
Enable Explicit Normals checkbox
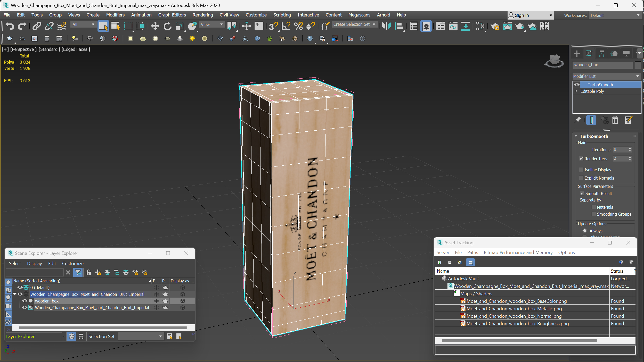(x=581, y=178)
